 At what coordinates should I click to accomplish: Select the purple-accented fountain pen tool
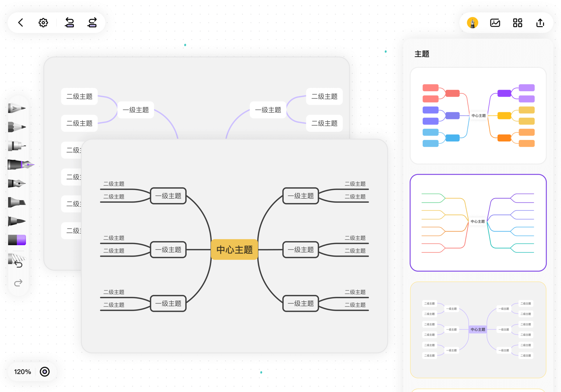[x=21, y=165]
